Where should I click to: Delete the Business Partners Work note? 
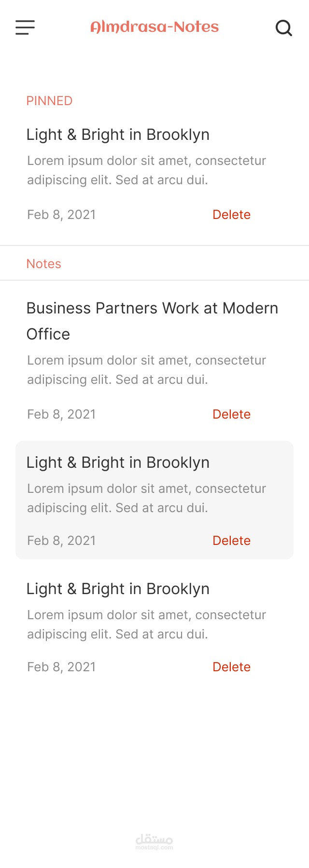point(231,414)
